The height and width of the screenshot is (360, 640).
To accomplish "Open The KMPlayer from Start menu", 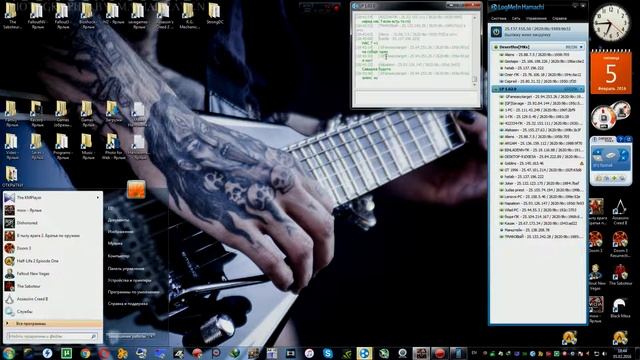I will point(53,198).
